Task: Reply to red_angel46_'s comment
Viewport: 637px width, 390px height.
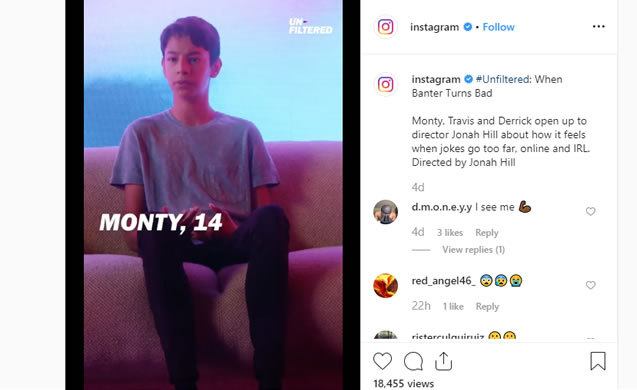Action: tap(487, 306)
